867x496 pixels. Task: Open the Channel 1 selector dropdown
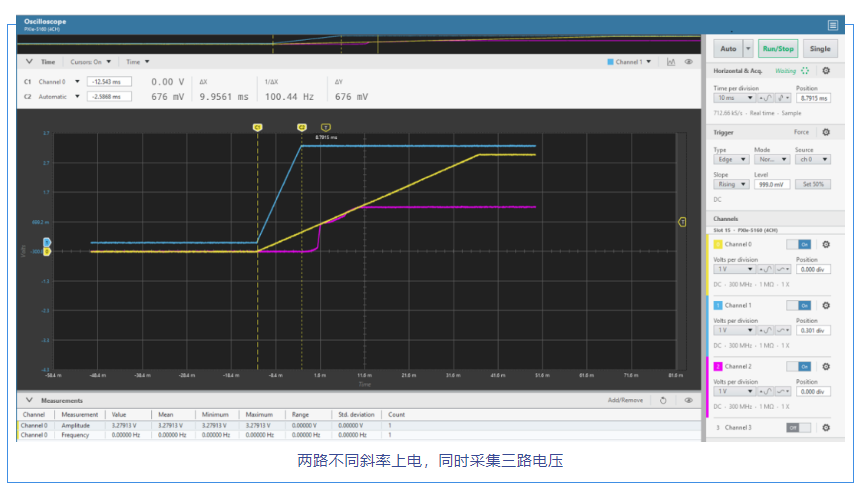[x=630, y=62]
